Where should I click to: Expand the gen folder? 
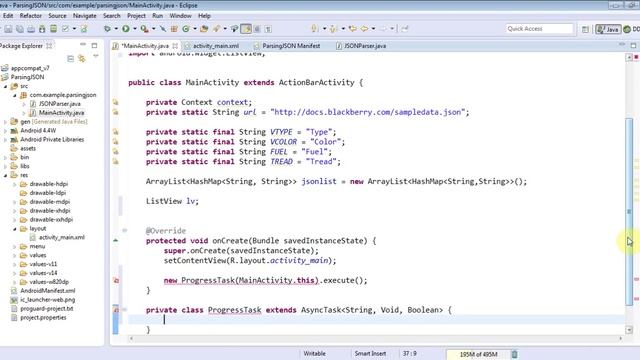(6, 122)
